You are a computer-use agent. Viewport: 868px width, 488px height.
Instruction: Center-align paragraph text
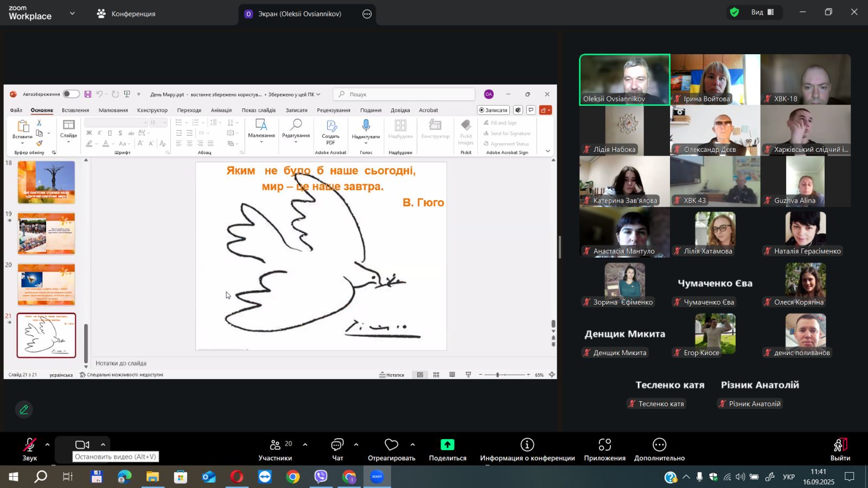pyautogui.click(x=189, y=144)
